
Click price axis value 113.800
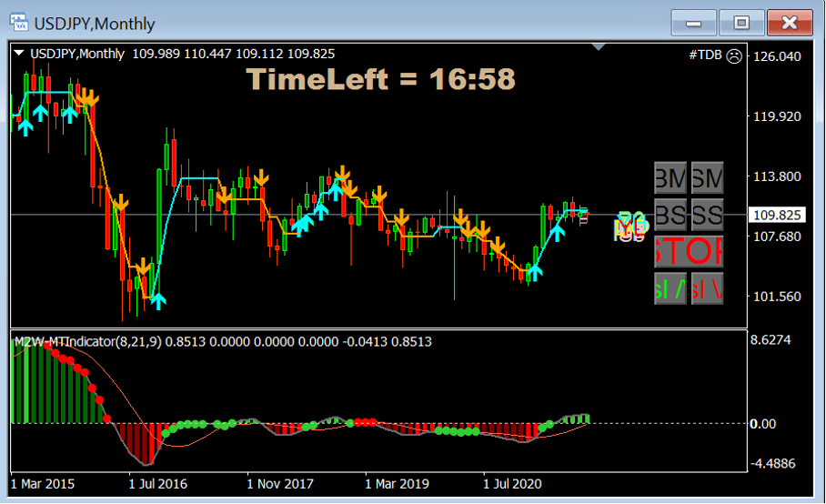778,176
